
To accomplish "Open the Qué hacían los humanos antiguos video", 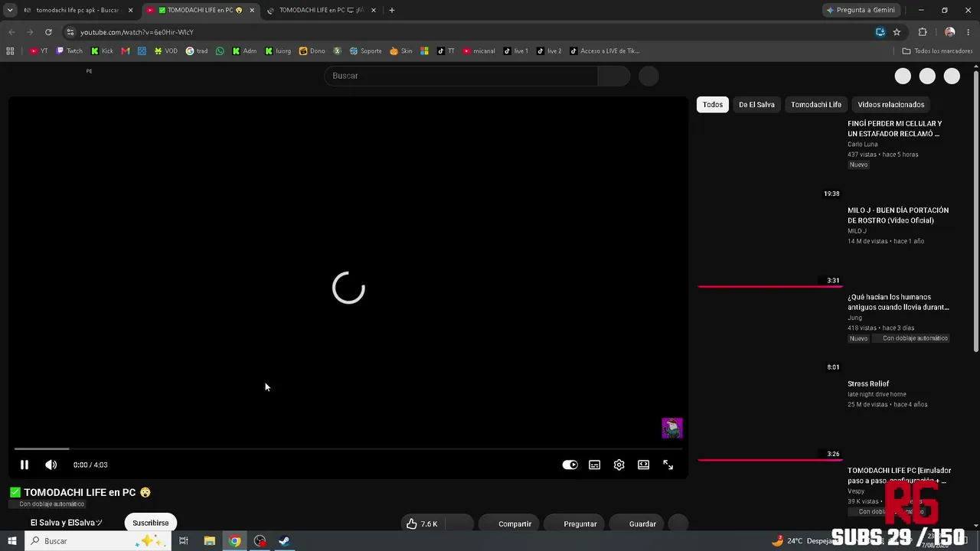I will 898,302.
